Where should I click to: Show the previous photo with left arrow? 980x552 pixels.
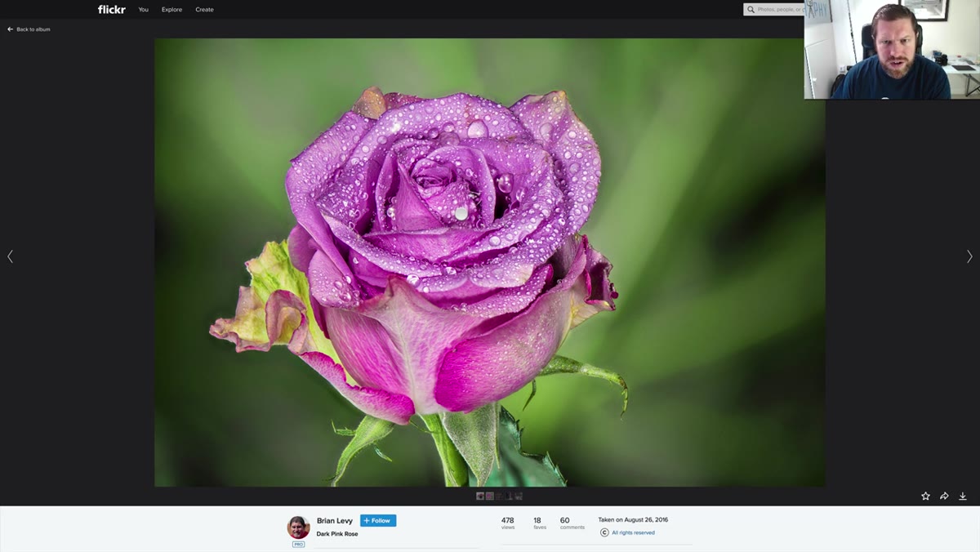point(10,256)
